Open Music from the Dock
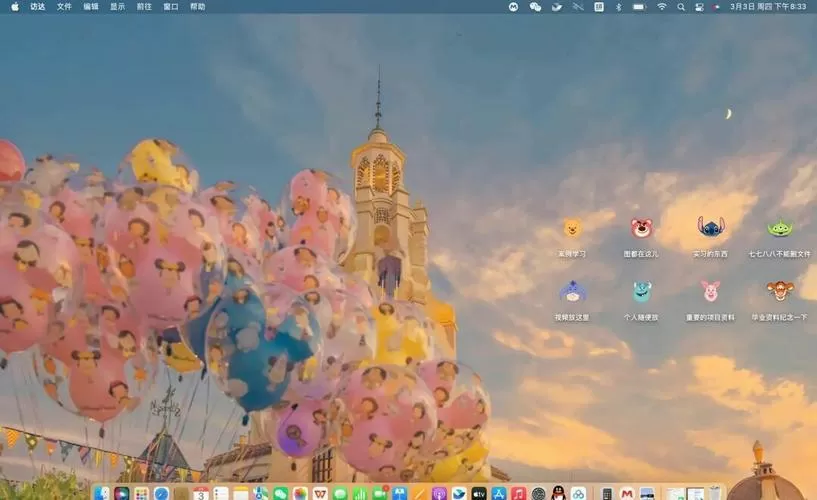Image resolution: width=817 pixels, height=500 pixels. pyautogui.click(x=518, y=493)
